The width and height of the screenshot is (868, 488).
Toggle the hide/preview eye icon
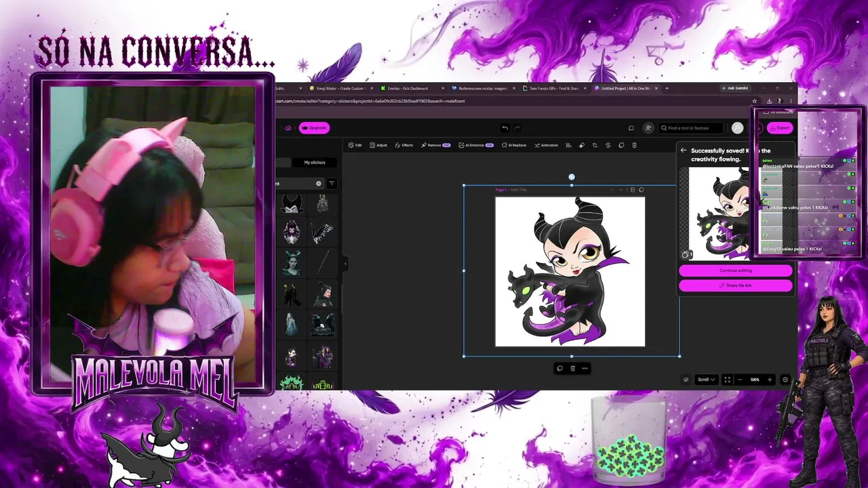[x=686, y=380]
